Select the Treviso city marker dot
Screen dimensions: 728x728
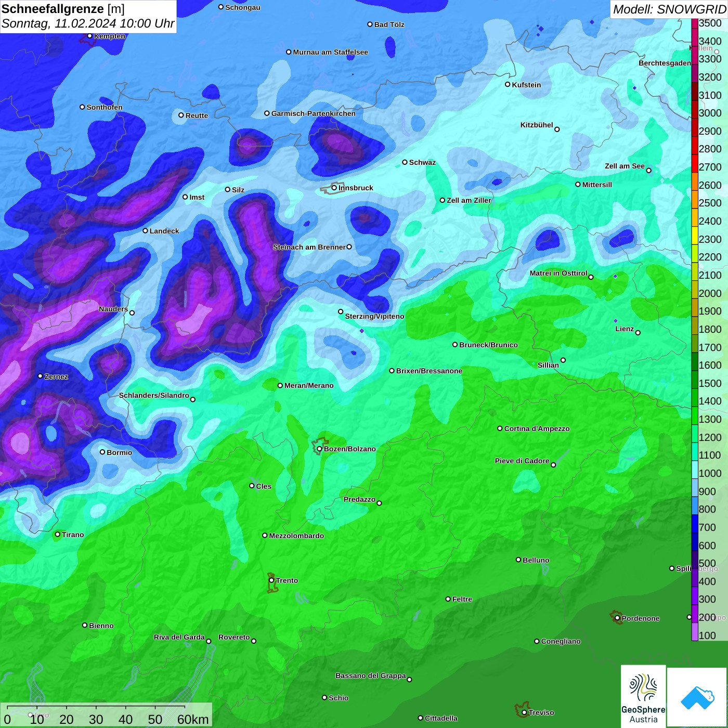click(x=524, y=712)
